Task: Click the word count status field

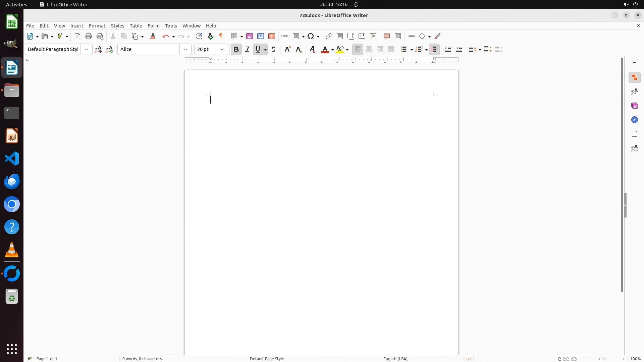Action: (x=142, y=359)
